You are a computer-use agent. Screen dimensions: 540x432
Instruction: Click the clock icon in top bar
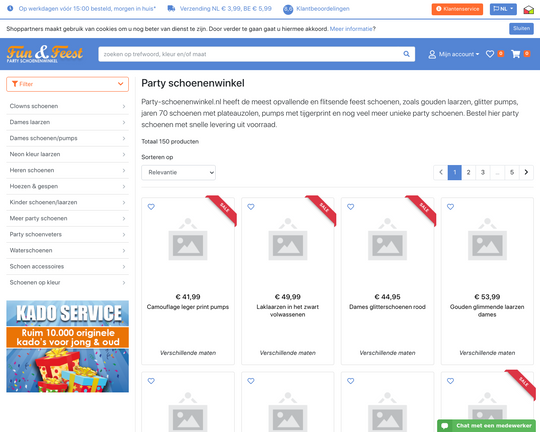[10, 8]
